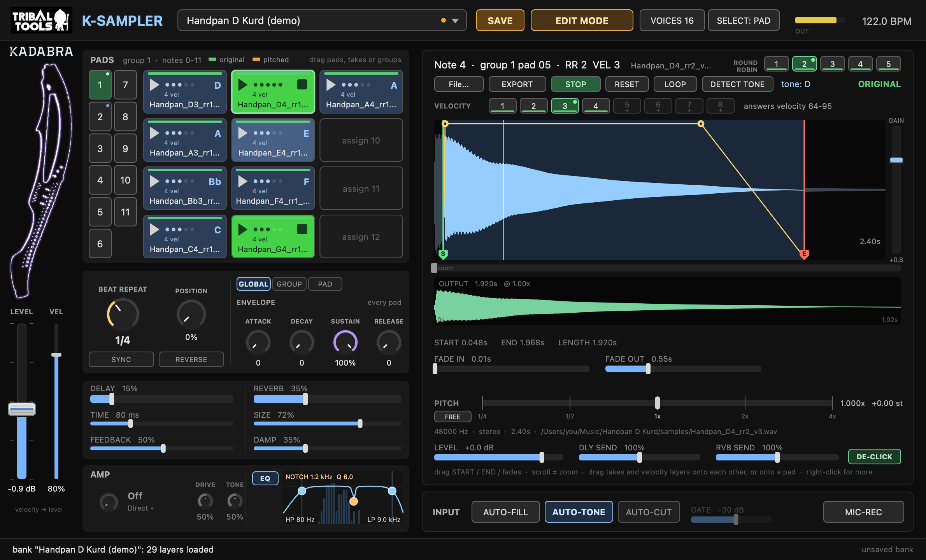Open the amp Direct model dropdown
The width and height of the screenshot is (926, 560).
click(140, 508)
